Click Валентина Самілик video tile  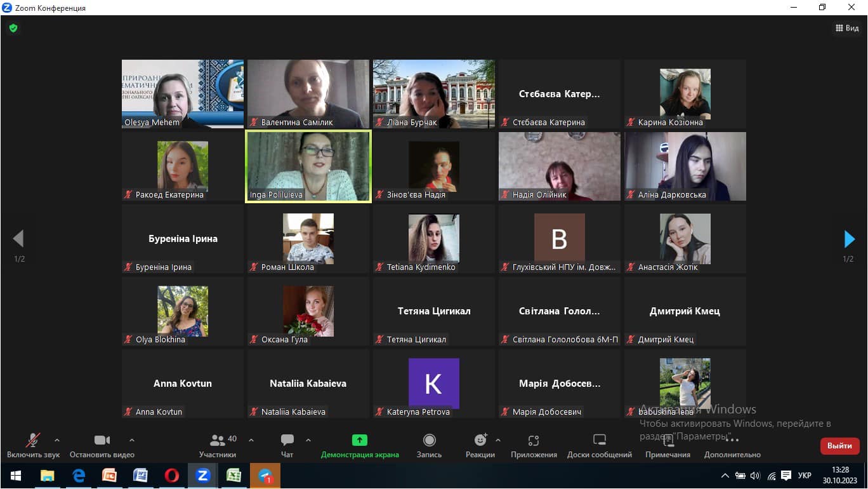coord(308,94)
